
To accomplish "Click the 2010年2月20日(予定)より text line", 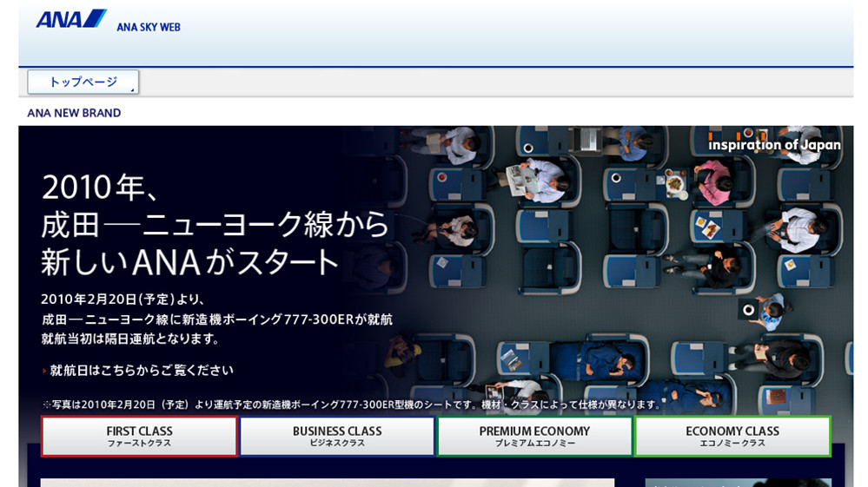I will point(123,299).
